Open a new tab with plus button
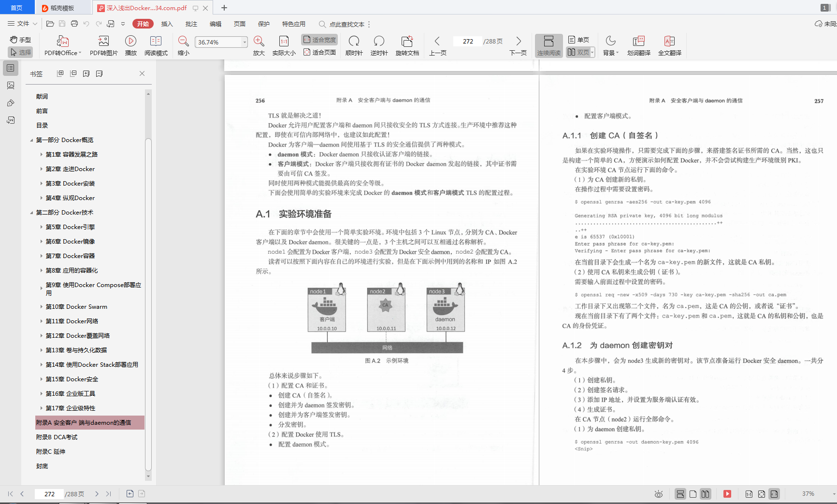837x504 pixels. [x=224, y=8]
